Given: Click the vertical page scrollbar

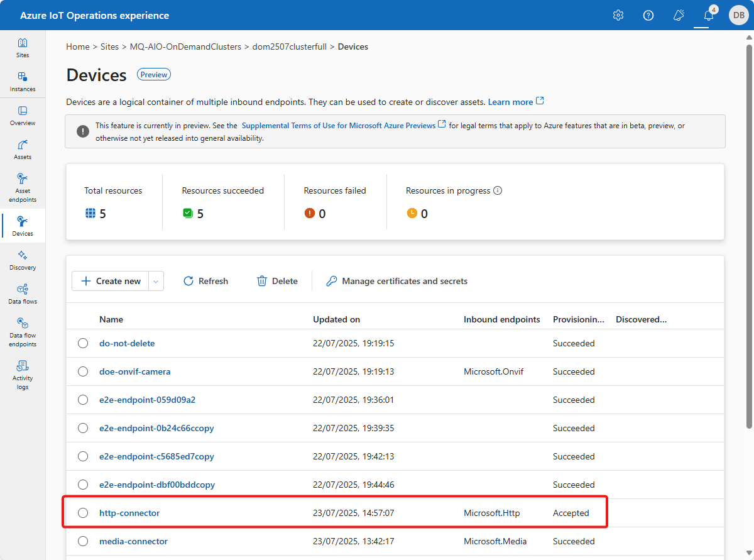Looking at the screenshot, I should (x=748, y=236).
